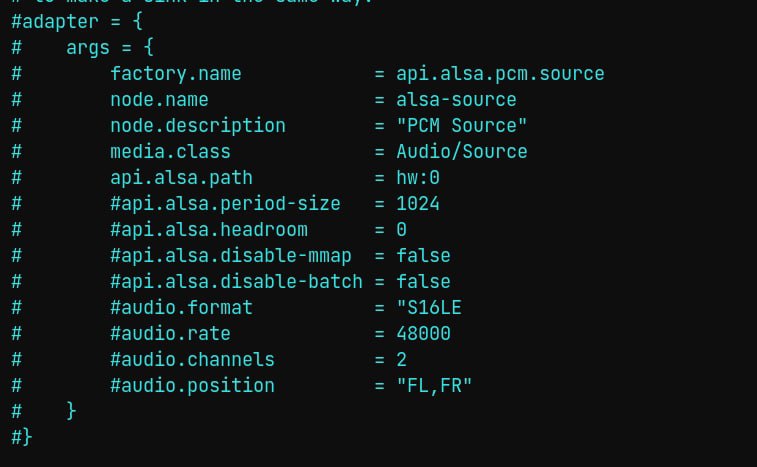Click the false value of disable-mmap
757x467 pixels.
coord(423,256)
